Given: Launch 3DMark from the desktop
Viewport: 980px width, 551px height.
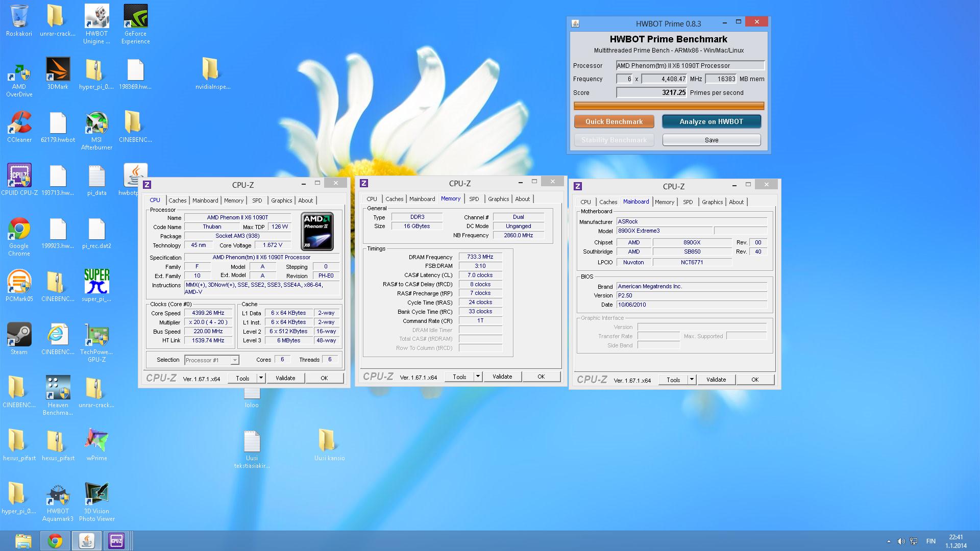Looking at the screenshot, I should coord(58,73).
